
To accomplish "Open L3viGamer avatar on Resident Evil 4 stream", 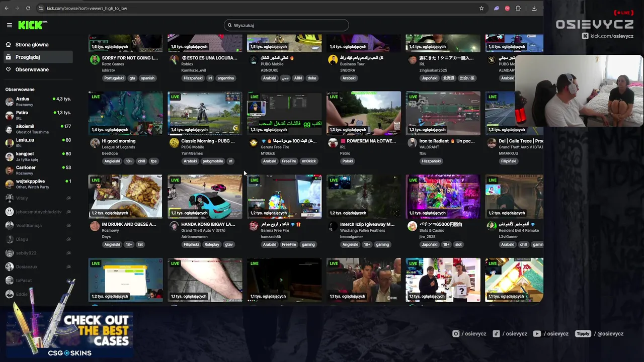I will (x=492, y=226).
